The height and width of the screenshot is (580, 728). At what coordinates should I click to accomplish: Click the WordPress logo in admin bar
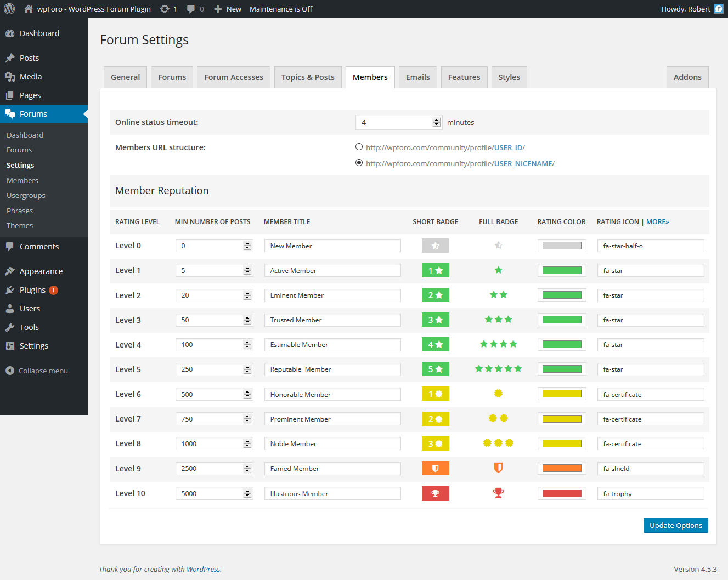point(9,9)
